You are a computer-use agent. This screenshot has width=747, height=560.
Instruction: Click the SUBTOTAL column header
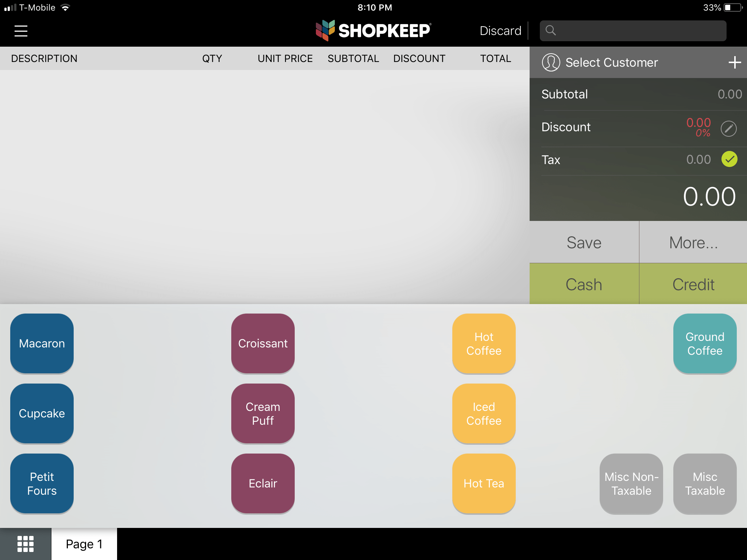pyautogui.click(x=353, y=58)
